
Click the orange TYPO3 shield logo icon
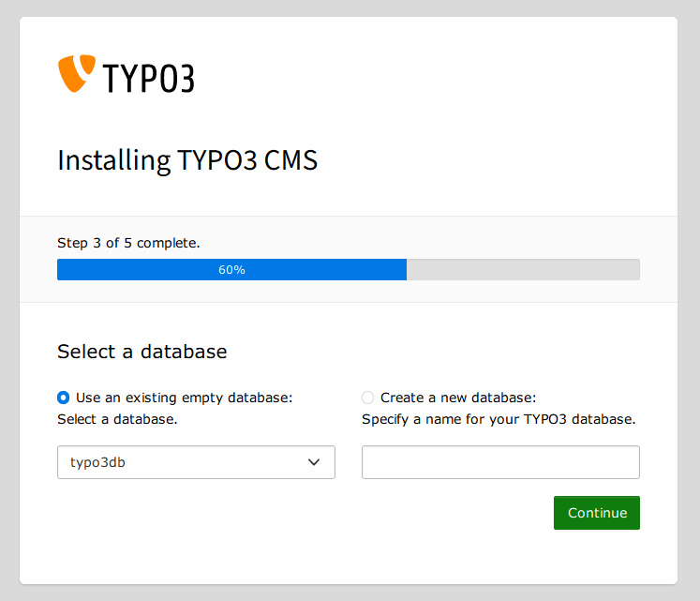[76, 73]
